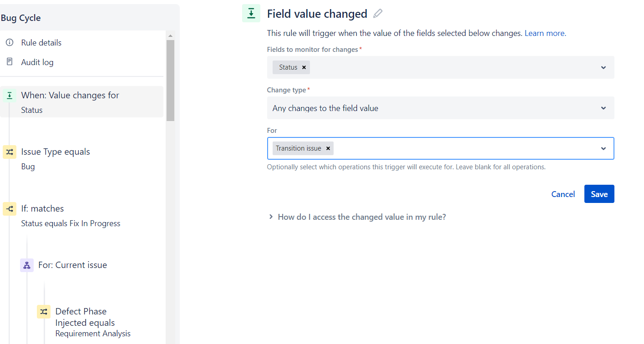644x344 pixels.
Task: Remove the Status field chip
Action: tap(304, 67)
